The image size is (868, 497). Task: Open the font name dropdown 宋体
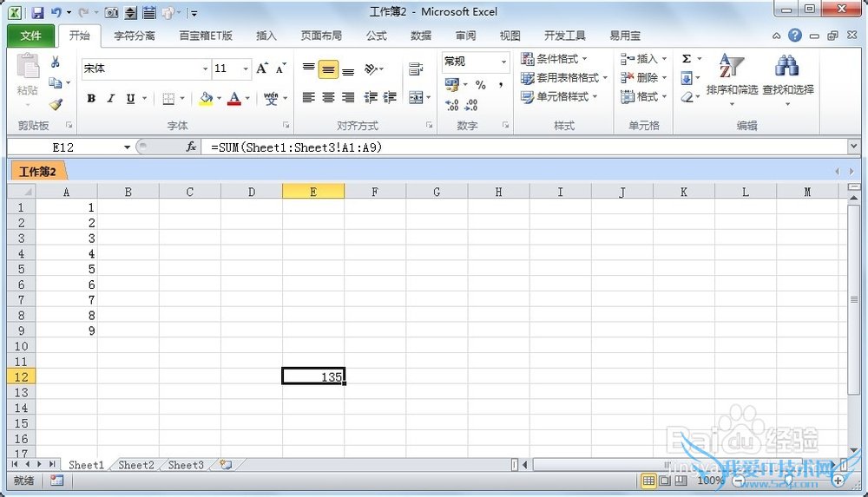point(205,69)
